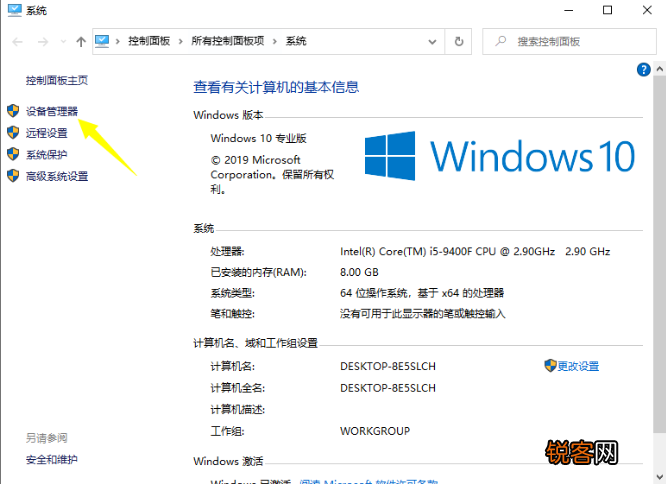The image size is (666, 484).
Task: Maximize the 系统 window
Action: (607, 10)
